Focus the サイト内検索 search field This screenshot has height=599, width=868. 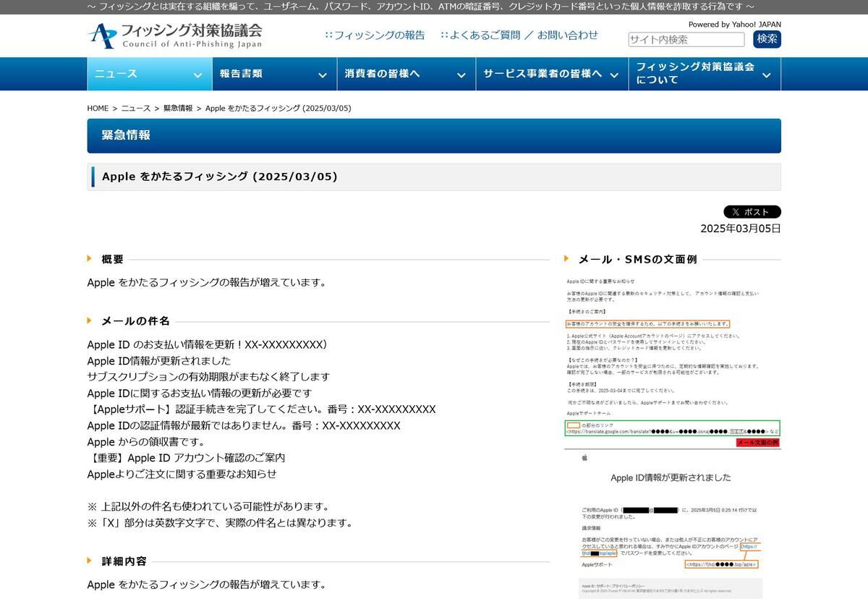[x=686, y=40]
